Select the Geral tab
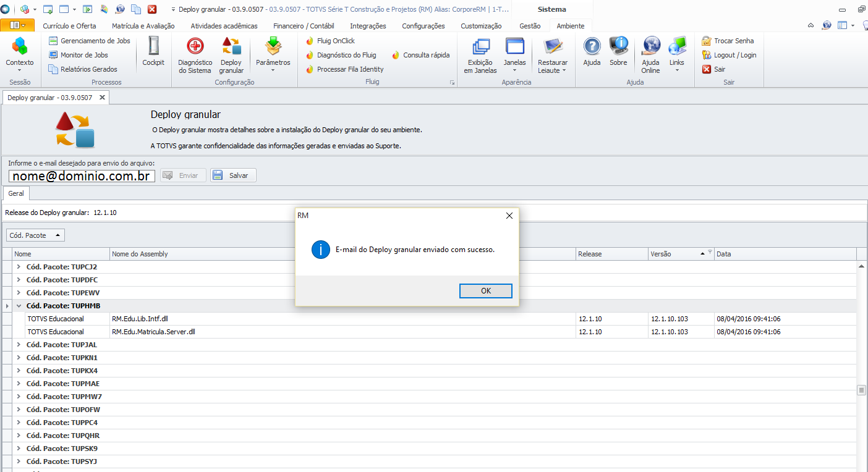This screenshot has height=472, width=868. [x=16, y=193]
